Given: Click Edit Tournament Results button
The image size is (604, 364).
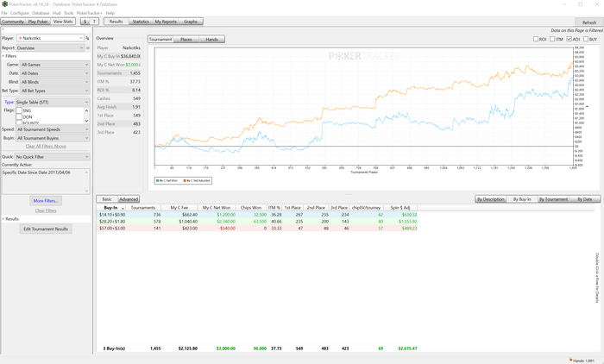Looking at the screenshot, I should pos(46,229).
